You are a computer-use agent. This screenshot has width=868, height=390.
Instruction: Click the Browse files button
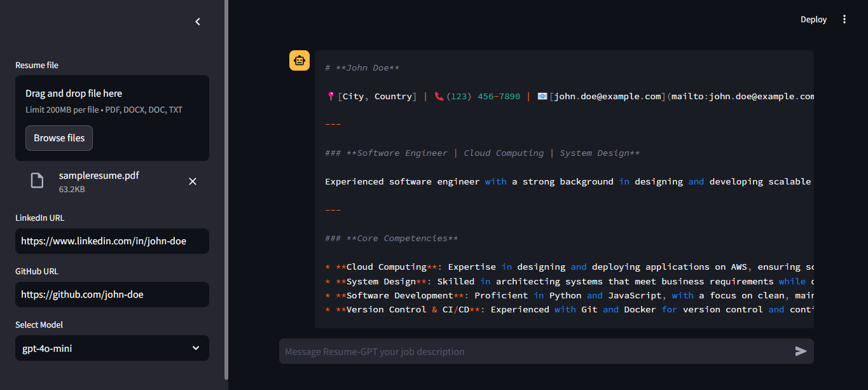point(59,138)
